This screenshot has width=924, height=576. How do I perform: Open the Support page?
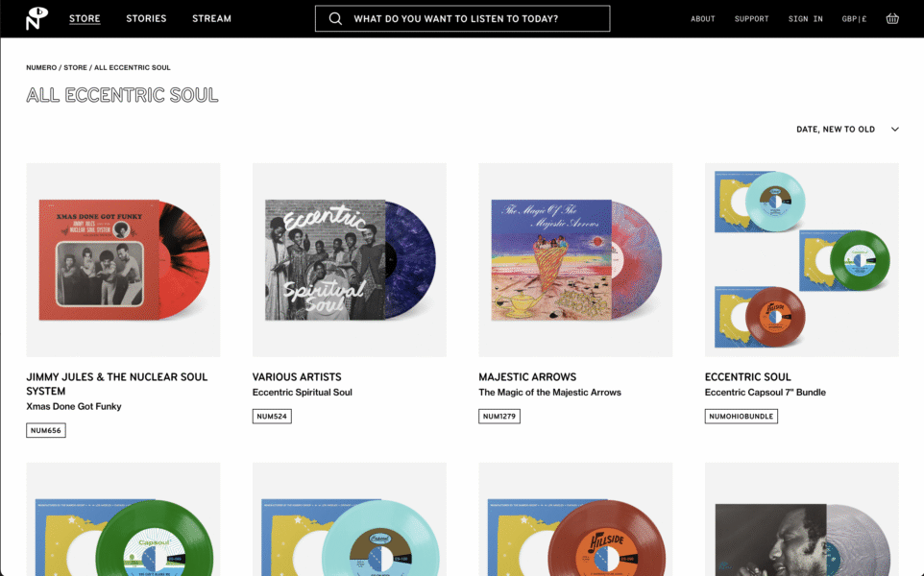752,18
